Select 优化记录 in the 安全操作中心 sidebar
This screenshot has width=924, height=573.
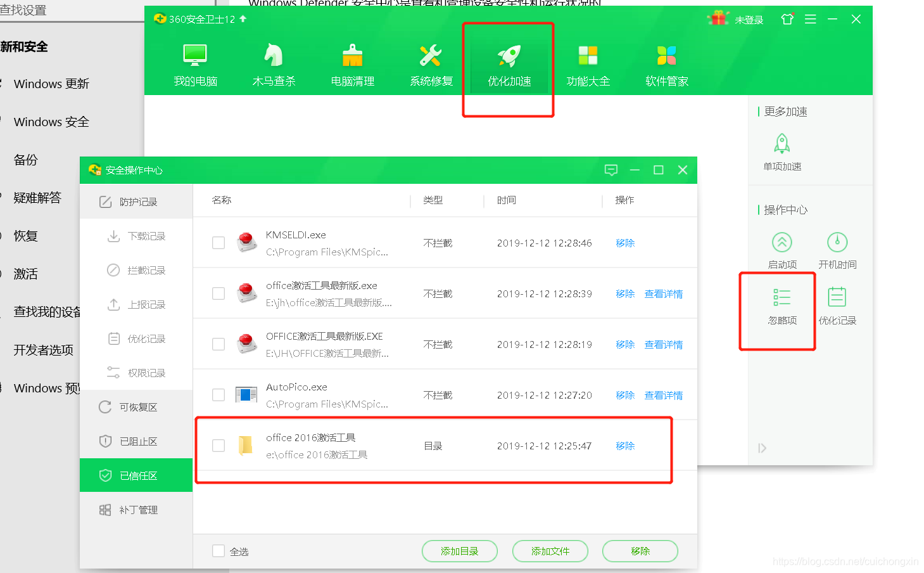click(x=136, y=338)
